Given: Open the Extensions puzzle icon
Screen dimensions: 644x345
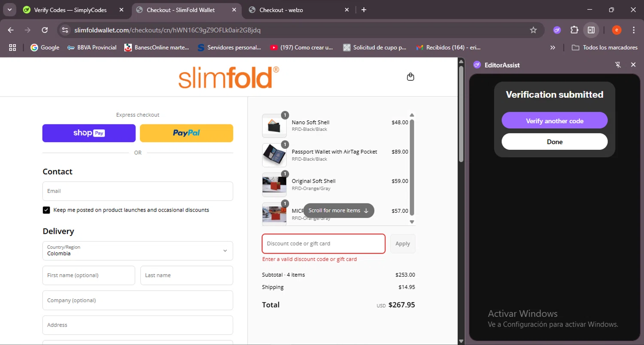Looking at the screenshot, I should pyautogui.click(x=574, y=30).
